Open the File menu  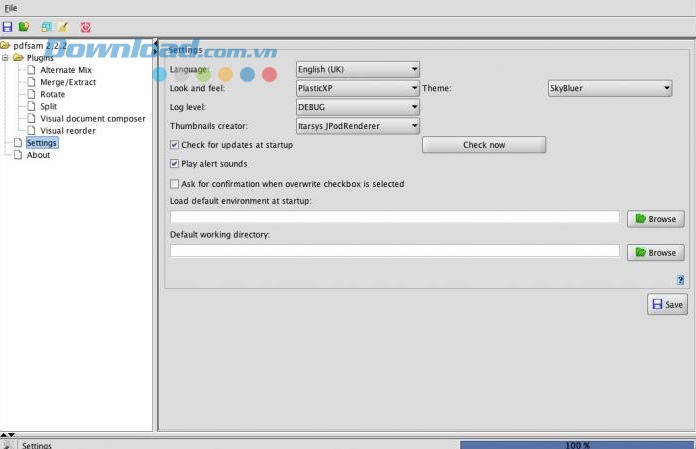coord(11,8)
